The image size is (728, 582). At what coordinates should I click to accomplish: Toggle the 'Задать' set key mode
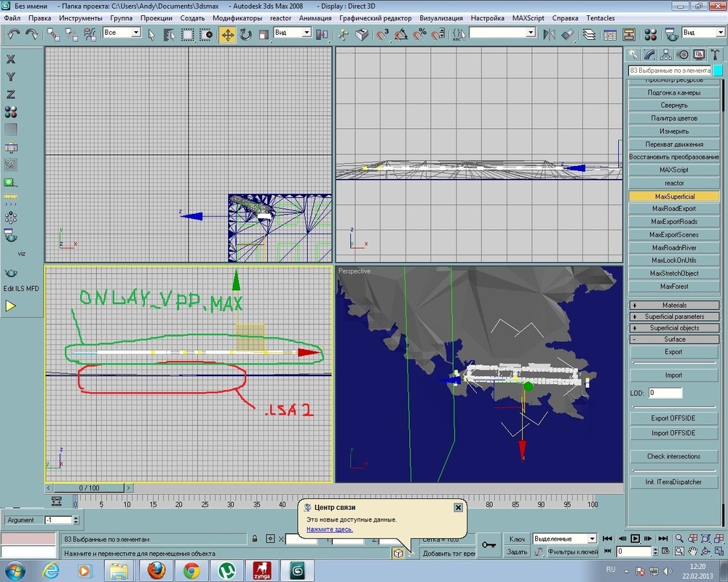click(517, 552)
